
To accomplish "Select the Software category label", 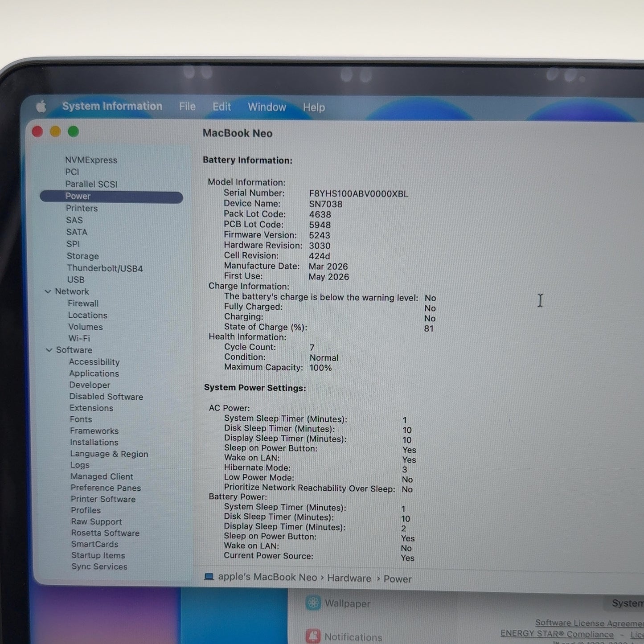I will pyautogui.click(x=74, y=350).
